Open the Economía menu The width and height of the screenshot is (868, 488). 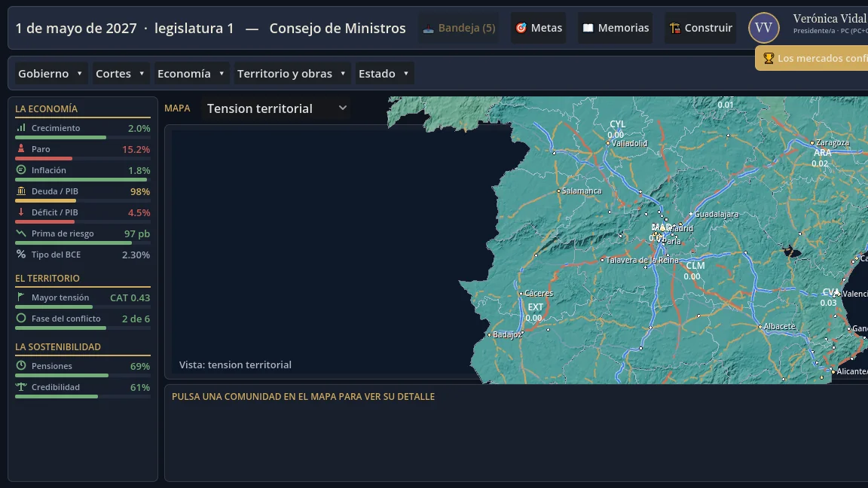(191, 74)
